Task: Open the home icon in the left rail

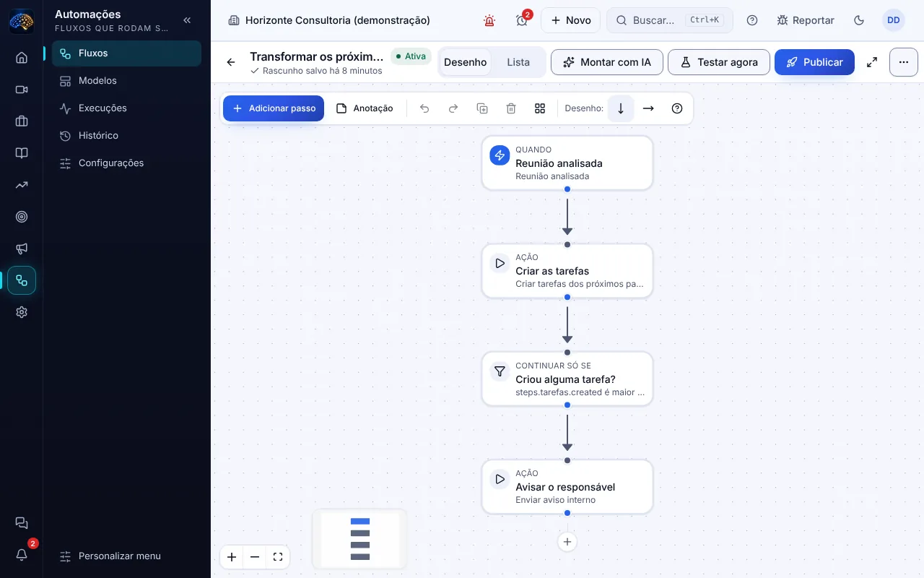Action: click(x=22, y=58)
